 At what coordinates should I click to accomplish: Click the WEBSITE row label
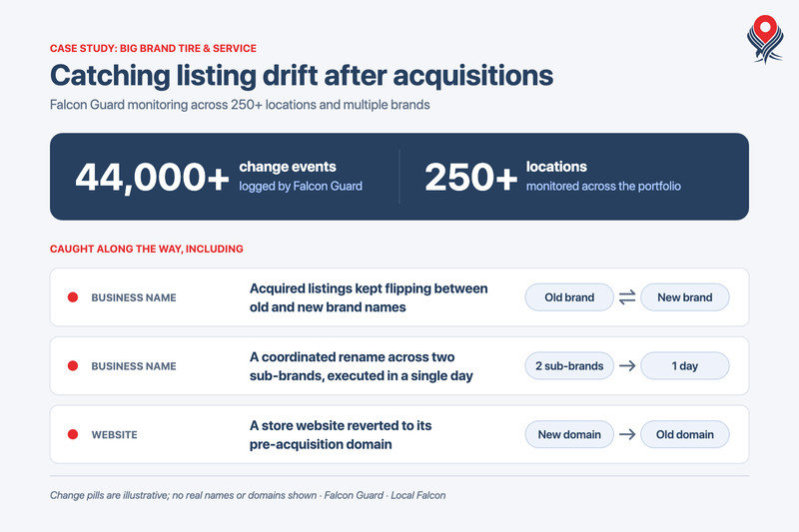point(114,435)
